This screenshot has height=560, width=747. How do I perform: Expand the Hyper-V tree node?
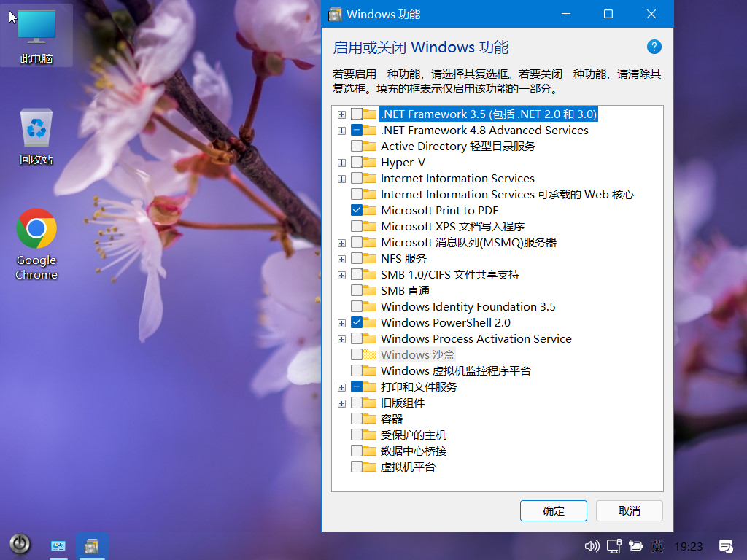pyautogui.click(x=341, y=163)
